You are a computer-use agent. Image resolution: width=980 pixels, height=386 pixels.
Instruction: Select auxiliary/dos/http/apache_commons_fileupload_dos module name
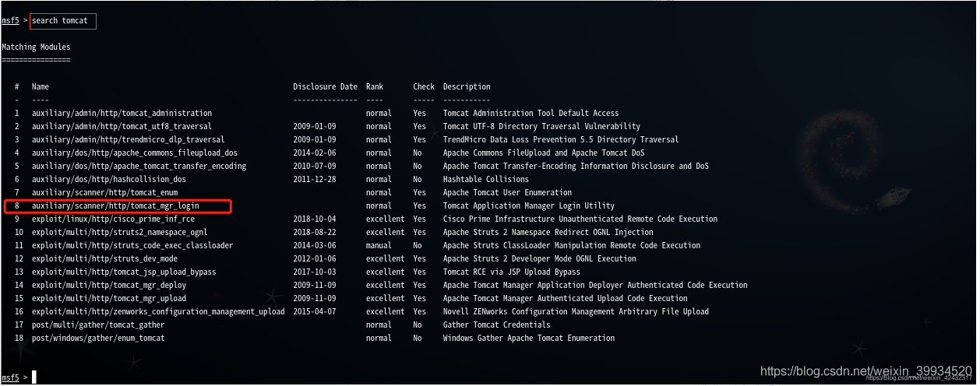[135, 153]
